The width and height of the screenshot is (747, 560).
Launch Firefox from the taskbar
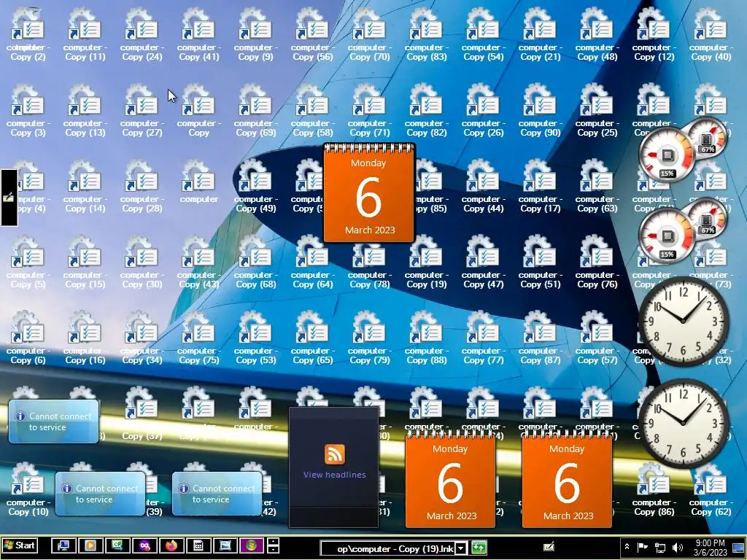[171, 545]
